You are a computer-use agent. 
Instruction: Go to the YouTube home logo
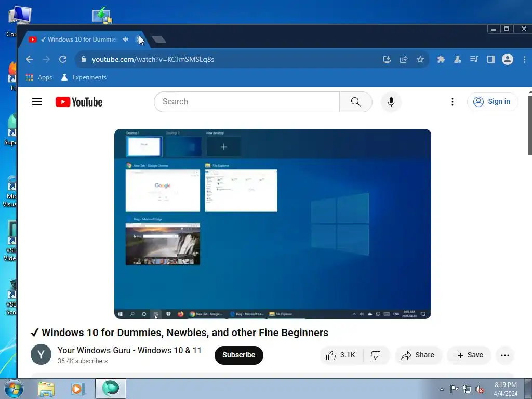(79, 102)
